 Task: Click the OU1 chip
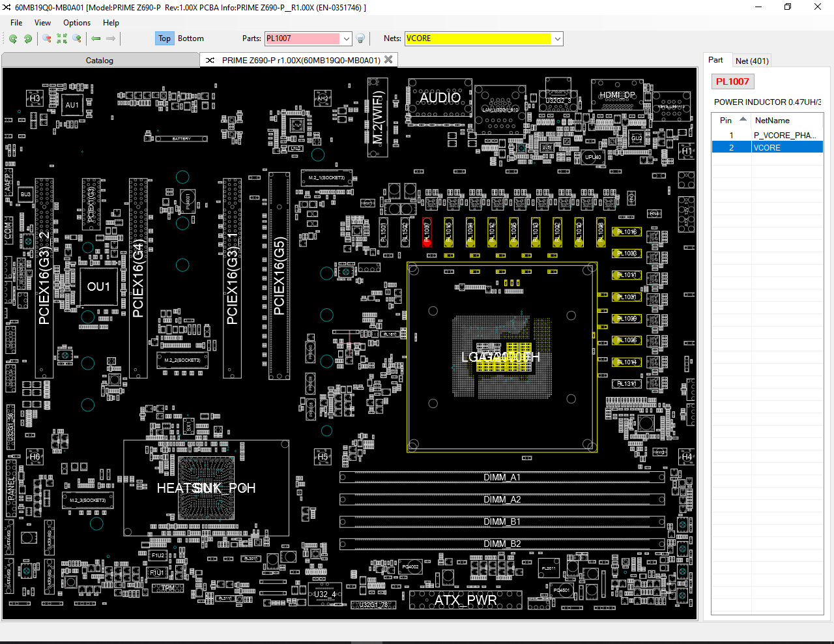98,287
